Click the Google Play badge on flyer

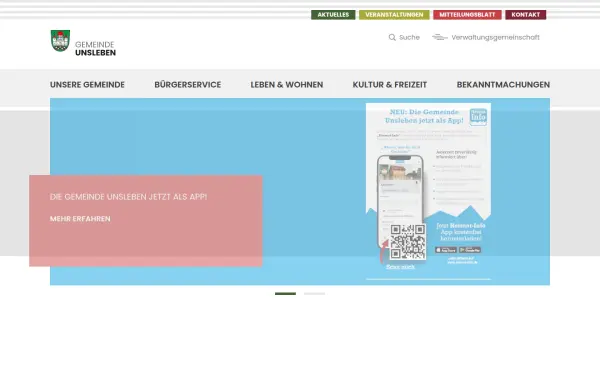point(470,250)
